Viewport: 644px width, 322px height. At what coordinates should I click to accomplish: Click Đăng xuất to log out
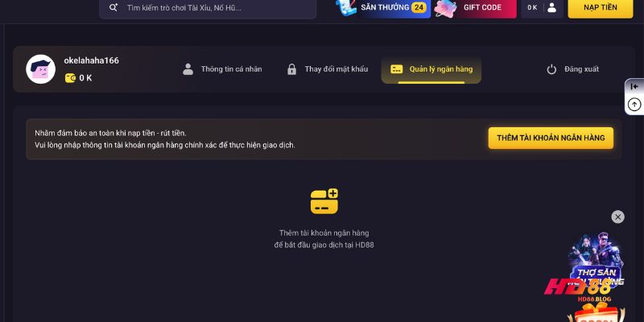[581, 69]
